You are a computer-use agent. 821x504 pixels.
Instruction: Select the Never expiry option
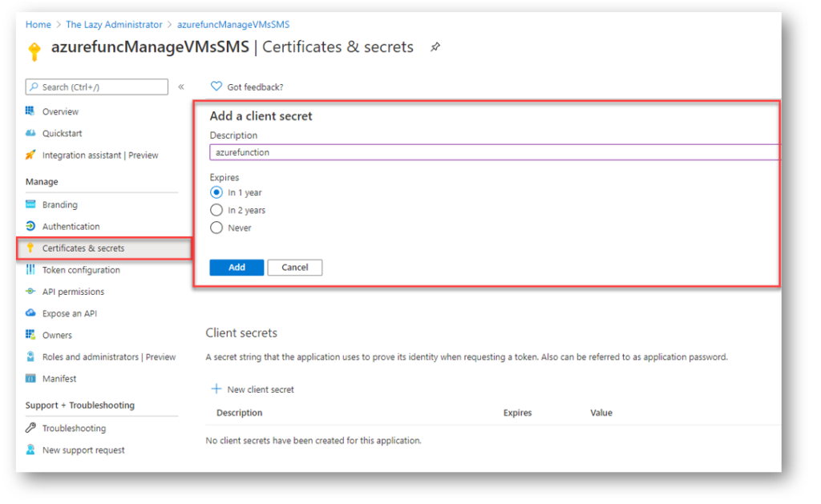click(x=216, y=228)
